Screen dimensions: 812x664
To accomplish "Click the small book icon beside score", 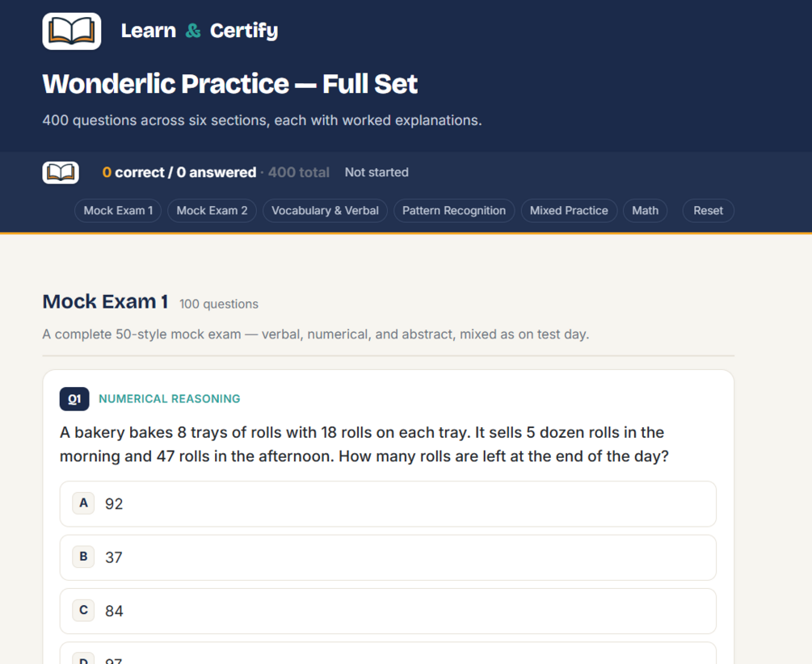I will [x=61, y=173].
